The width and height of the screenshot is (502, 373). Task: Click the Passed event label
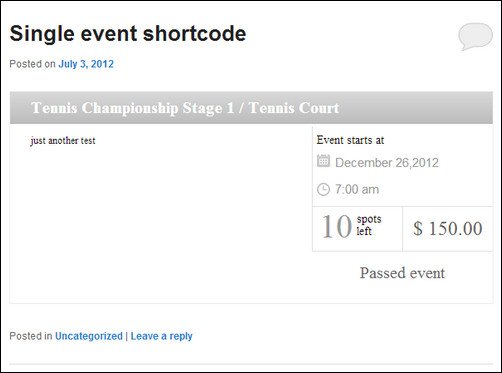[x=402, y=273]
